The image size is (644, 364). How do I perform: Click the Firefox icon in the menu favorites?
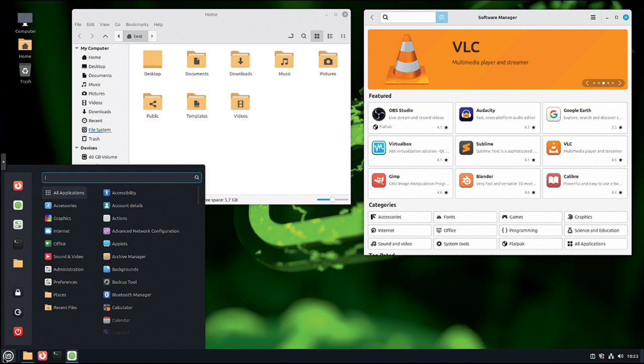coord(18,186)
